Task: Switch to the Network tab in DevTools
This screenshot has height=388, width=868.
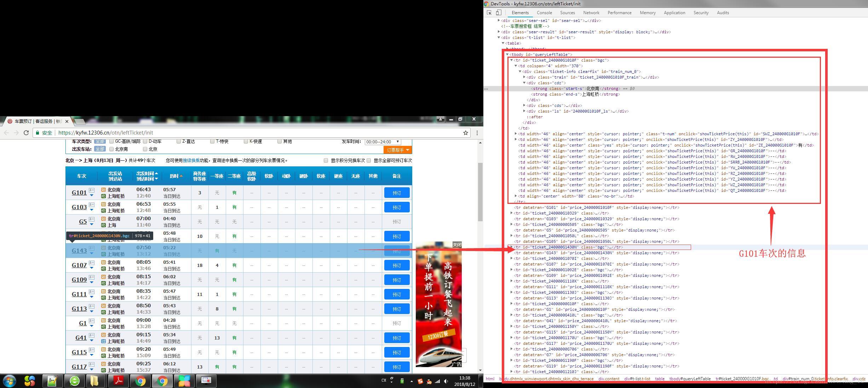Action: (591, 13)
